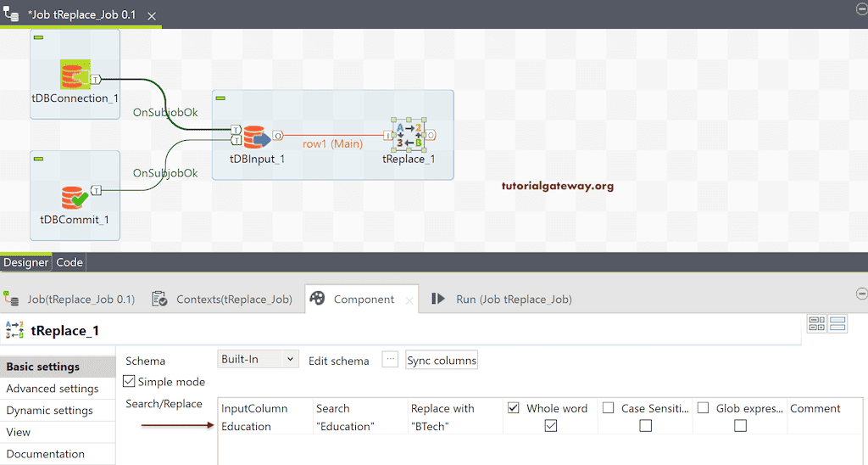Screen dimensions: 868x465
Task: Click the Contexts tab clipboard icon
Action: (x=159, y=299)
